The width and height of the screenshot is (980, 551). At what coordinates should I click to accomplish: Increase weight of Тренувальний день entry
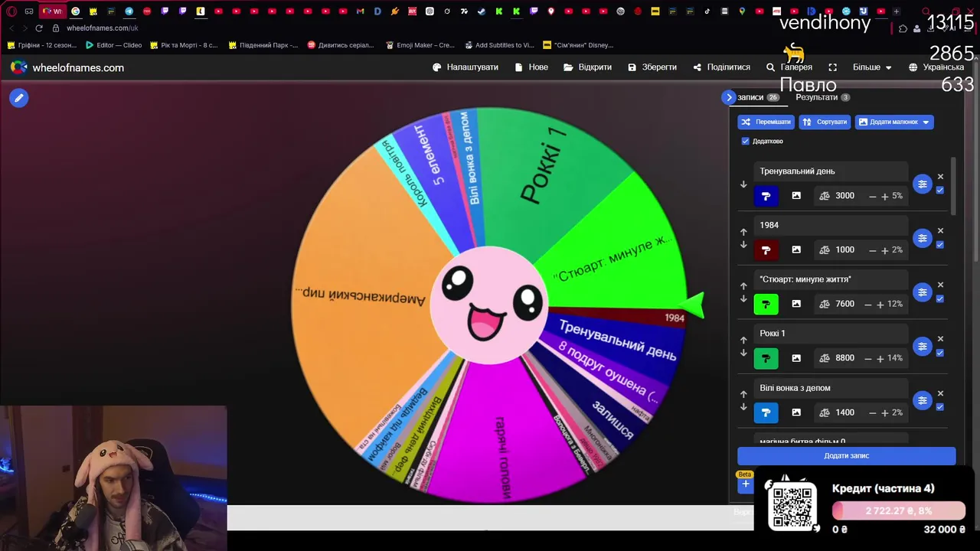[885, 196]
